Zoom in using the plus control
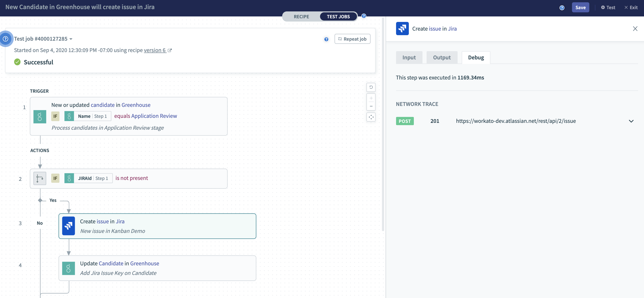This screenshot has width=644, height=298. 371,98
